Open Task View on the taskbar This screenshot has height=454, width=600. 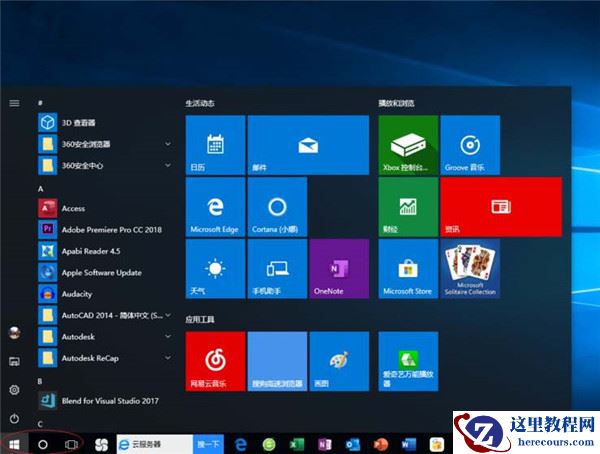[x=71, y=444]
